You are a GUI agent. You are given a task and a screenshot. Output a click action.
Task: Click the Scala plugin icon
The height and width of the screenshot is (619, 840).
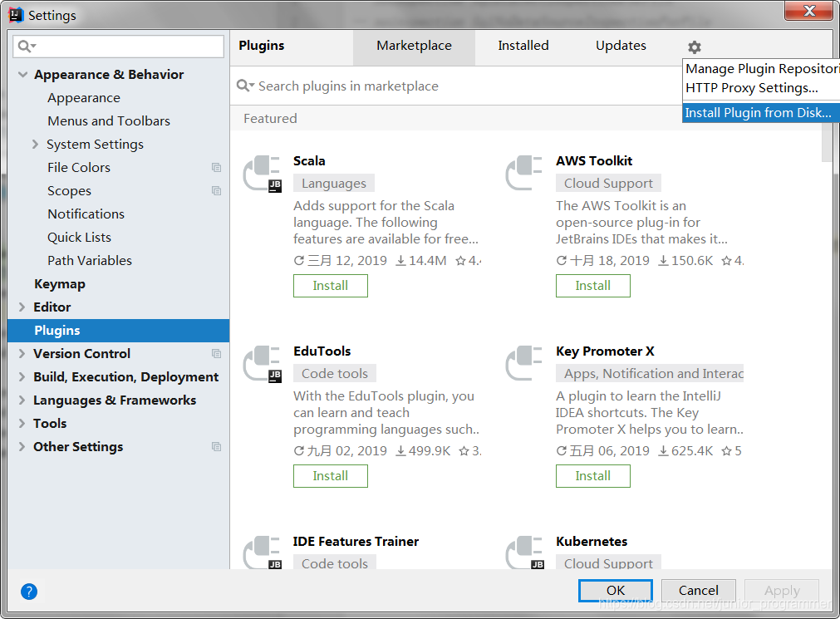pyautogui.click(x=262, y=174)
